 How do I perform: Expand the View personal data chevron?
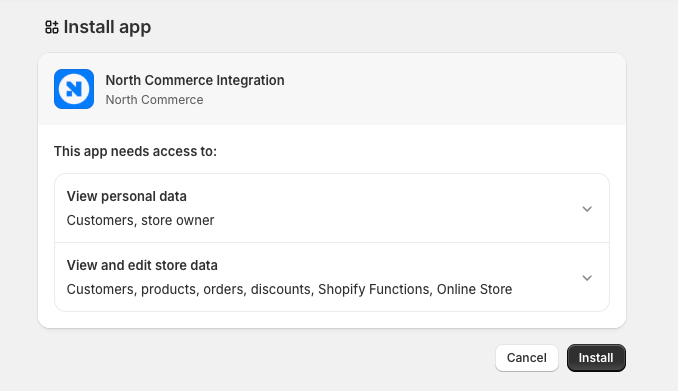587,209
